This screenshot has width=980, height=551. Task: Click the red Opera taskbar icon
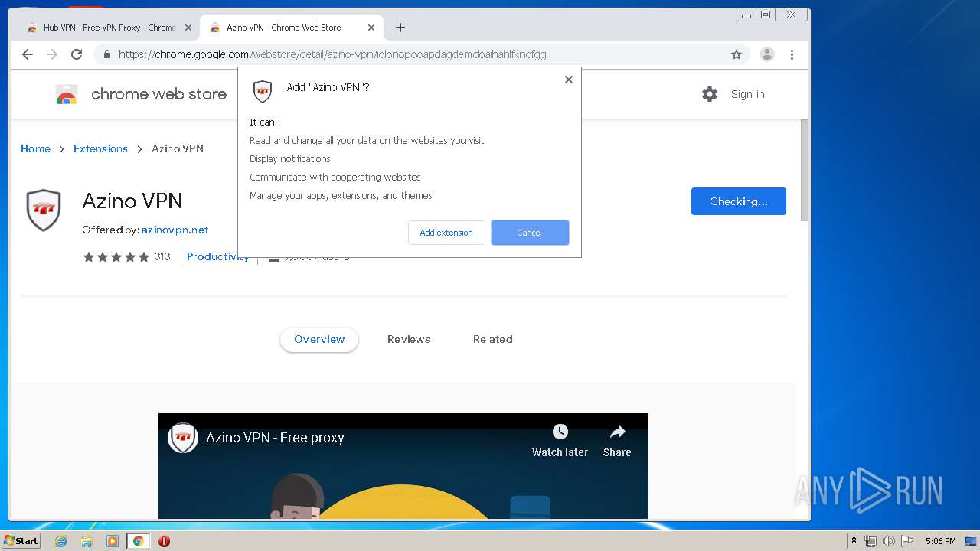click(x=164, y=541)
